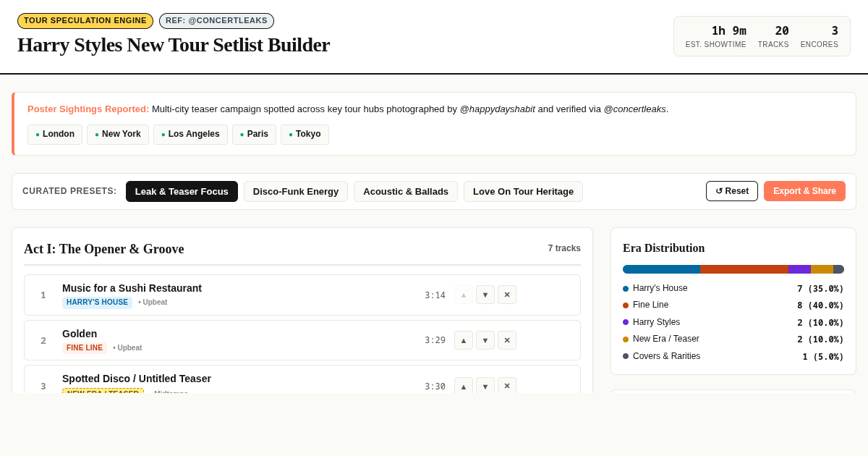This screenshot has height=456, width=868.
Task: Click the Los Angeles city chip
Action: pyautogui.click(x=190, y=135)
